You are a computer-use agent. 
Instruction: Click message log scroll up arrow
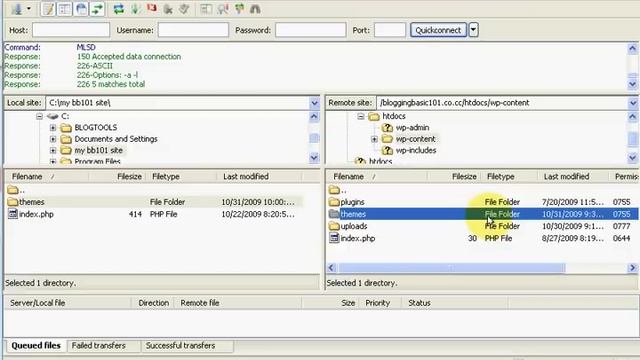click(x=633, y=49)
